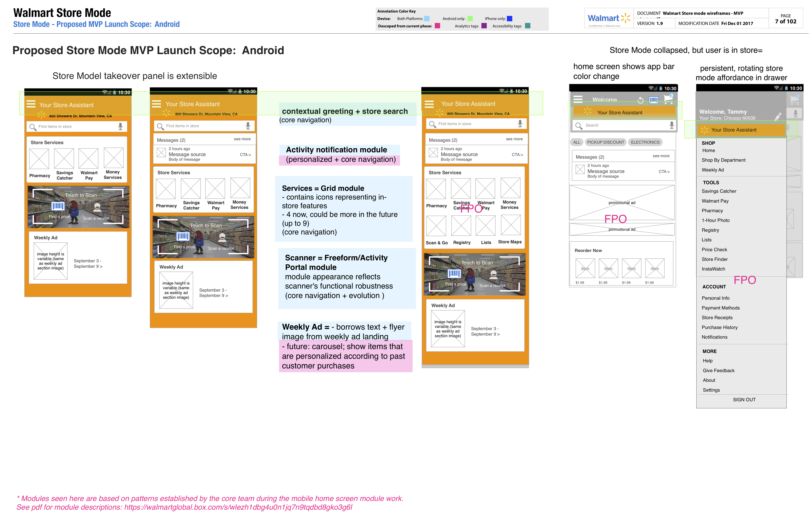Open Price Check in the drawer
Viewport: 812px width, 528px height.
coord(714,250)
